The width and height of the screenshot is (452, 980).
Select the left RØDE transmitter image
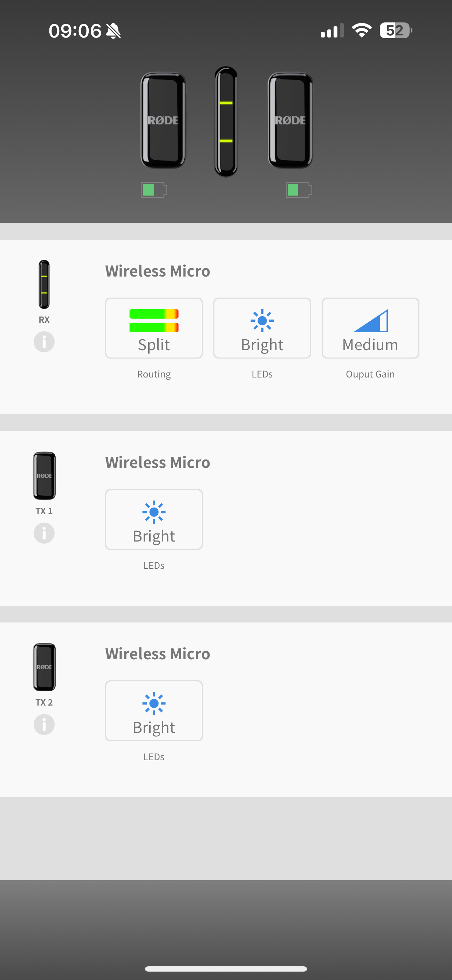click(163, 120)
